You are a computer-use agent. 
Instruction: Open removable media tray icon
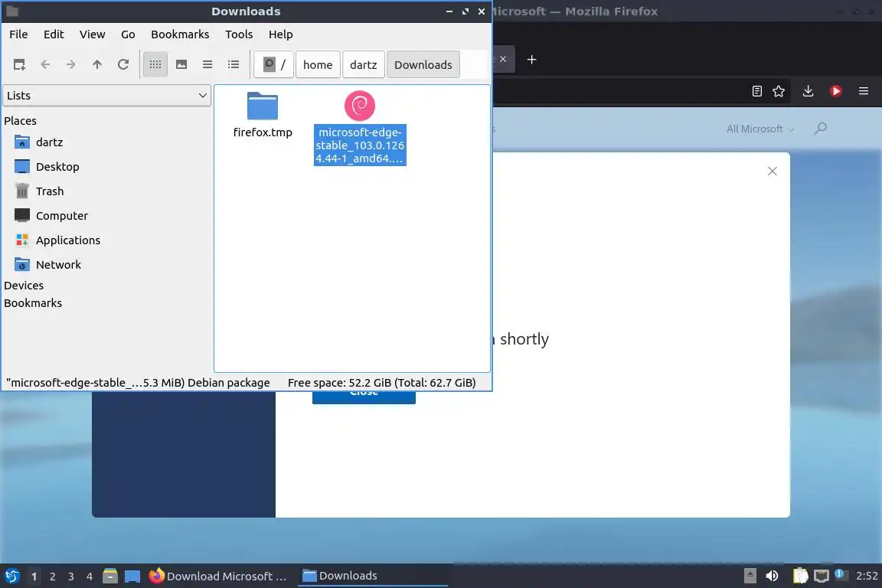click(750, 577)
